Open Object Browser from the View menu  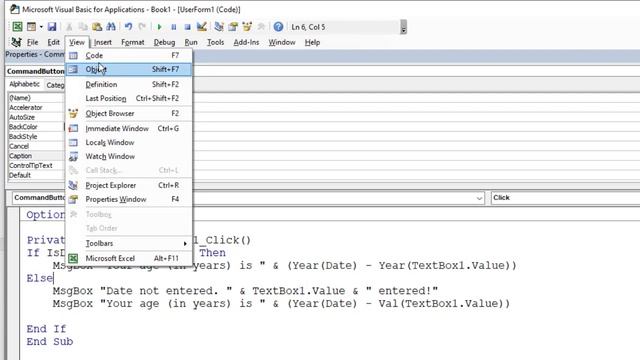(x=129, y=113)
